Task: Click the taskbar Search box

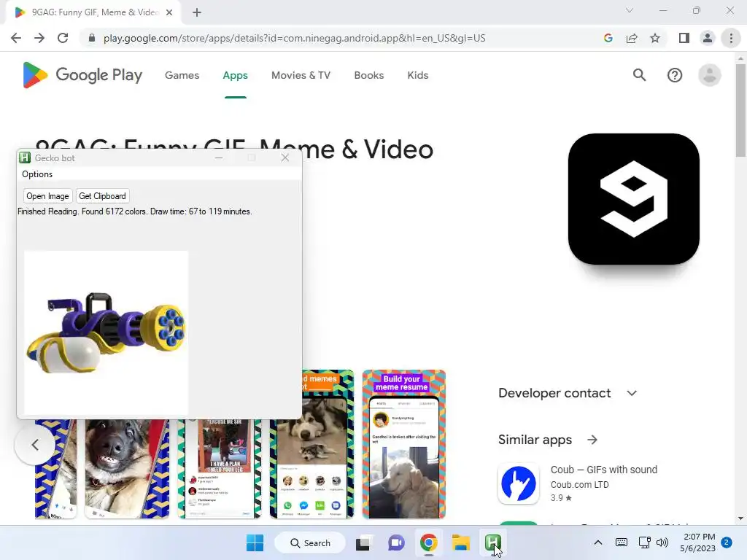Action: pyautogui.click(x=310, y=542)
